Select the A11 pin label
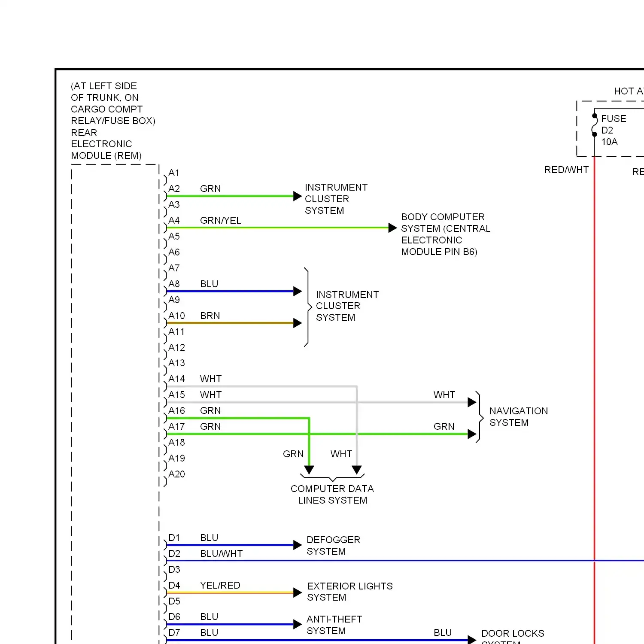 click(x=176, y=332)
